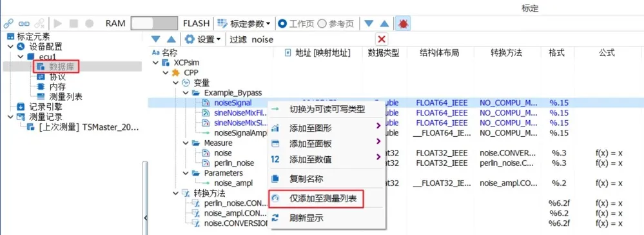Open the 设置 gear dropdown
Screen dimensions: 644x235
[203, 39]
